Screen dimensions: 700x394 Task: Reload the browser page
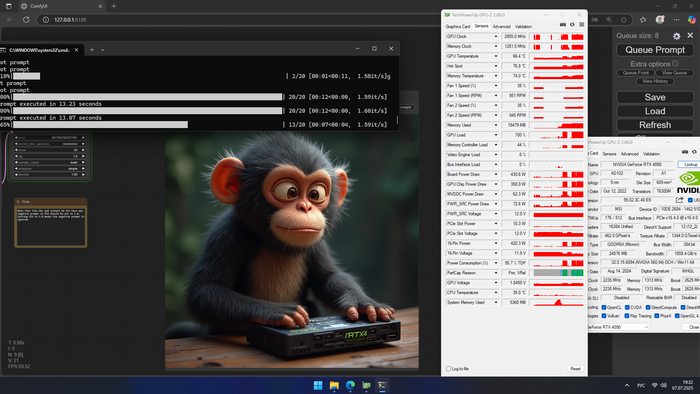pos(26,20)
